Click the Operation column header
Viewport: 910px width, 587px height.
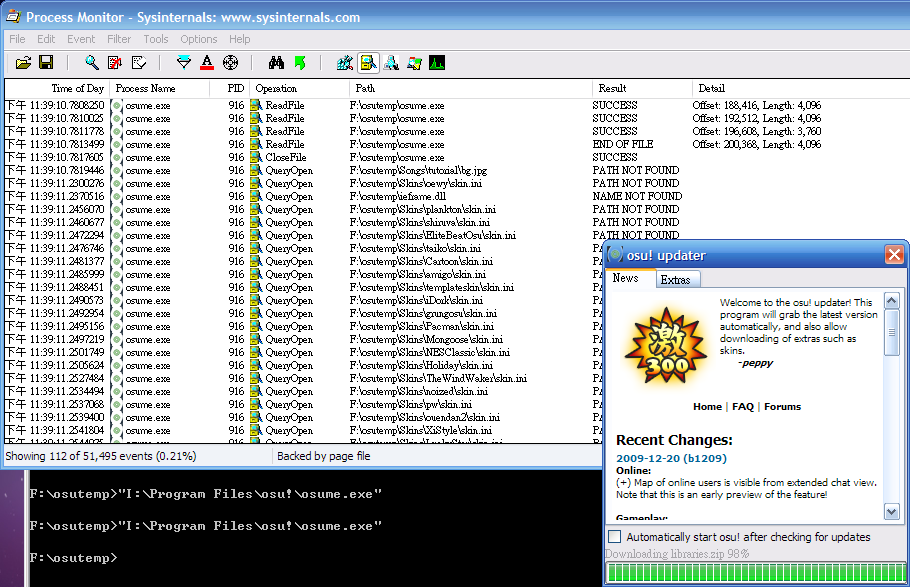299,88
